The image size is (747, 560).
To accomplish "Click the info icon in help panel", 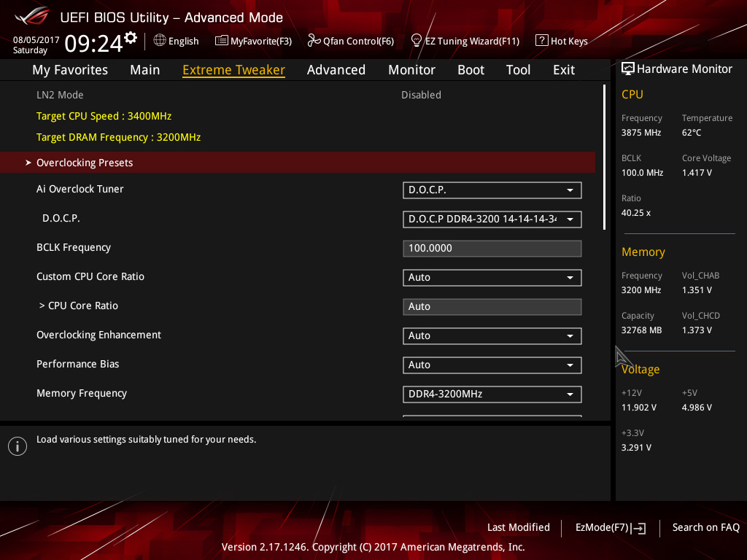I will 18,446.
